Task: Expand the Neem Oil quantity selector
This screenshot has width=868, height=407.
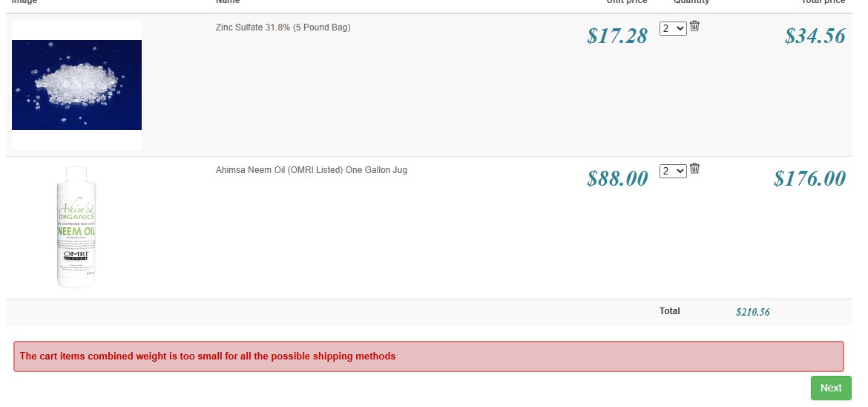Action: (673, 171)
